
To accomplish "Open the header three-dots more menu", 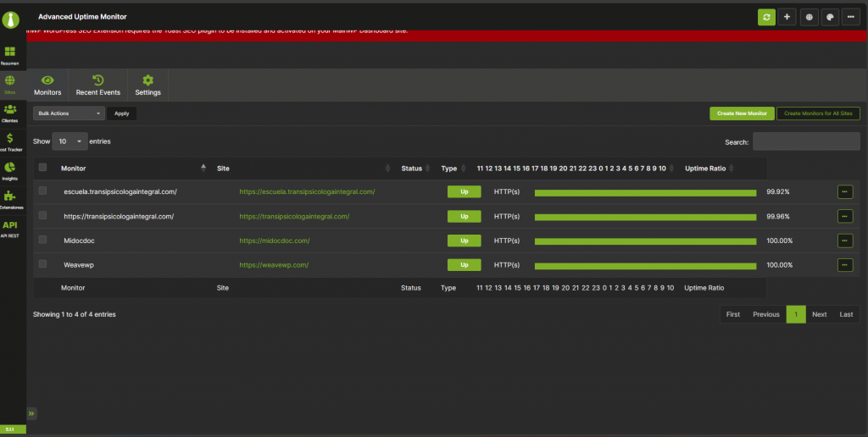I will point(851,17).
